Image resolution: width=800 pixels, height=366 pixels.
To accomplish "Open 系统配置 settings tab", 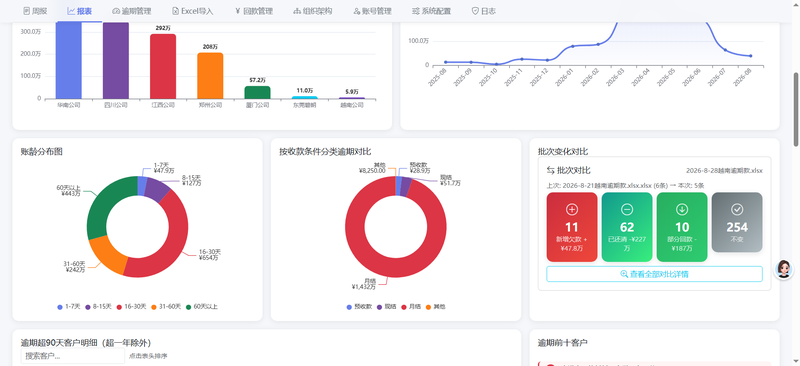I will click(431, 11).
